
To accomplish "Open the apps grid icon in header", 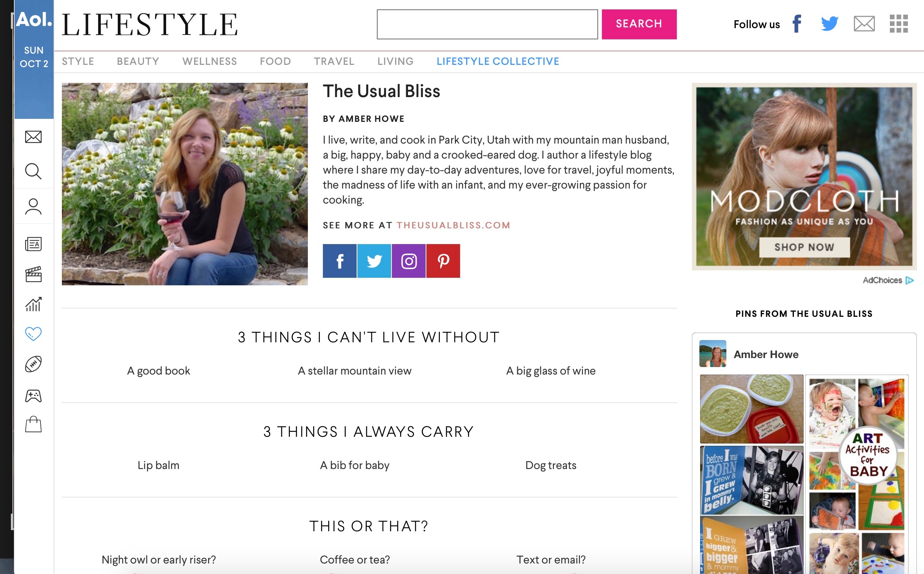I will coord(898,24).
